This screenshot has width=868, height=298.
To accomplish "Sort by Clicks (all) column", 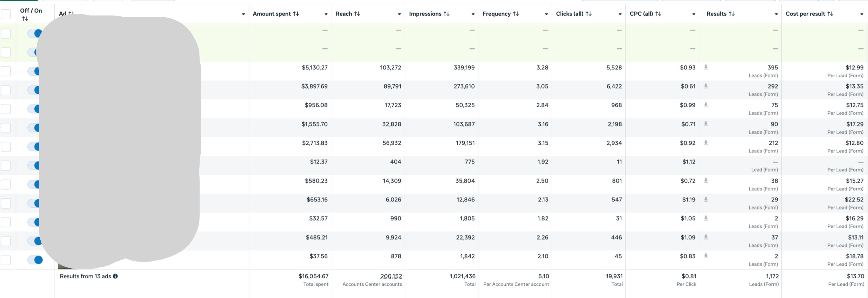I will coord(588,14).
